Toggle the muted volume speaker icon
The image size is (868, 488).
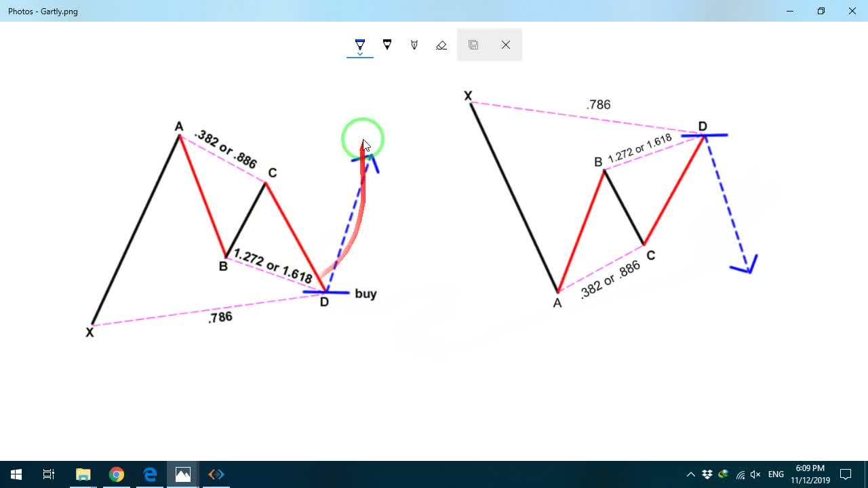coord(755,474)
